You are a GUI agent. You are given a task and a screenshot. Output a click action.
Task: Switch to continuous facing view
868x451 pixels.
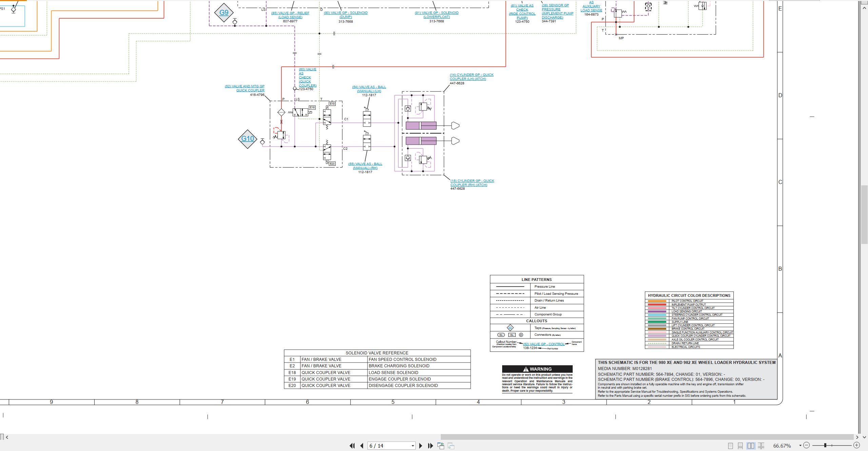click(761, 446)
